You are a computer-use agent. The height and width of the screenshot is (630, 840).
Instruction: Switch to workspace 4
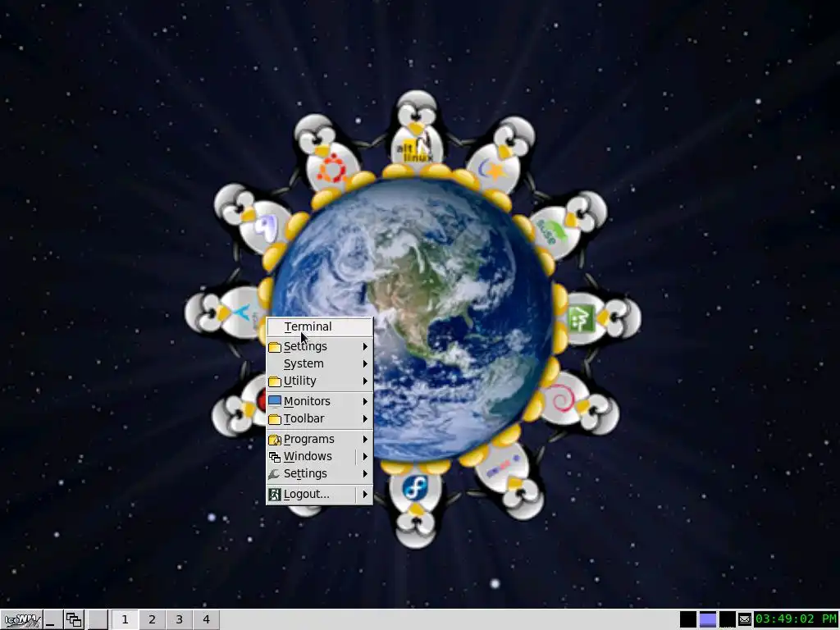[206, 620]
